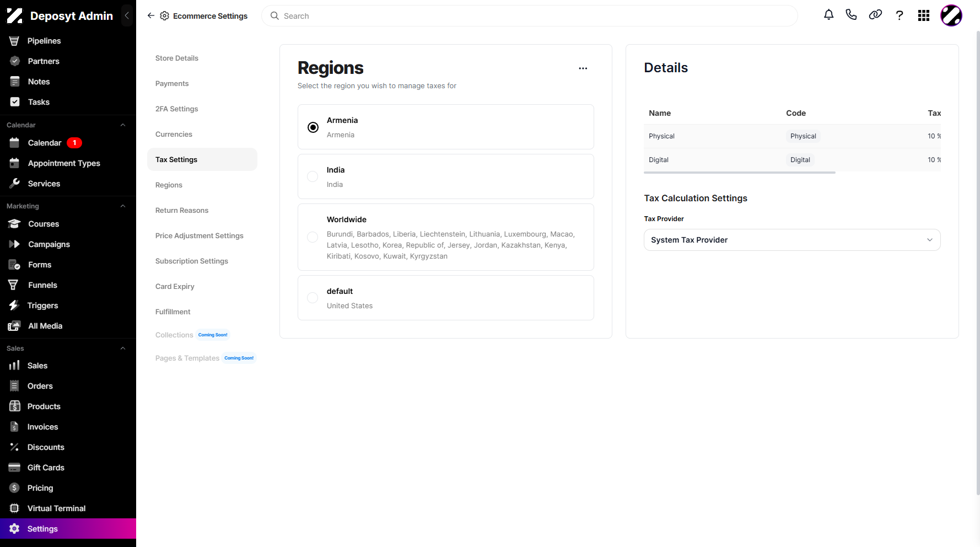Open the Tax Provider dropdown

click(792, 240)
